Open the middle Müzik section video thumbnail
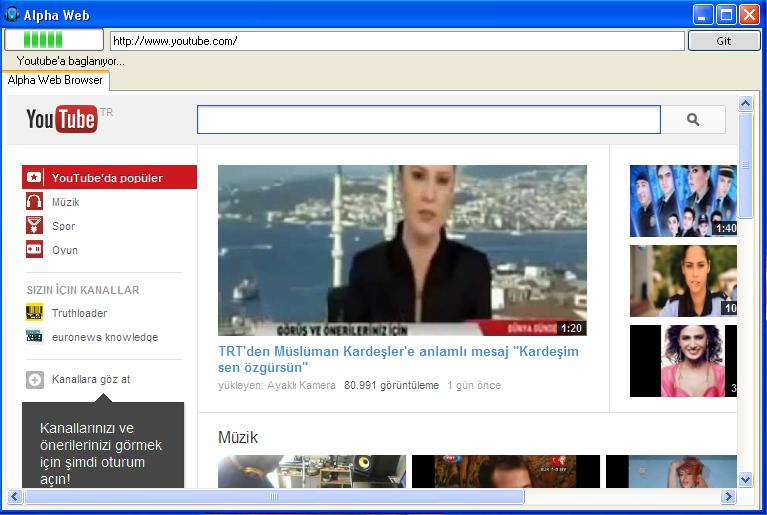Screen dimensions: 767x515 tap(506, 471)
